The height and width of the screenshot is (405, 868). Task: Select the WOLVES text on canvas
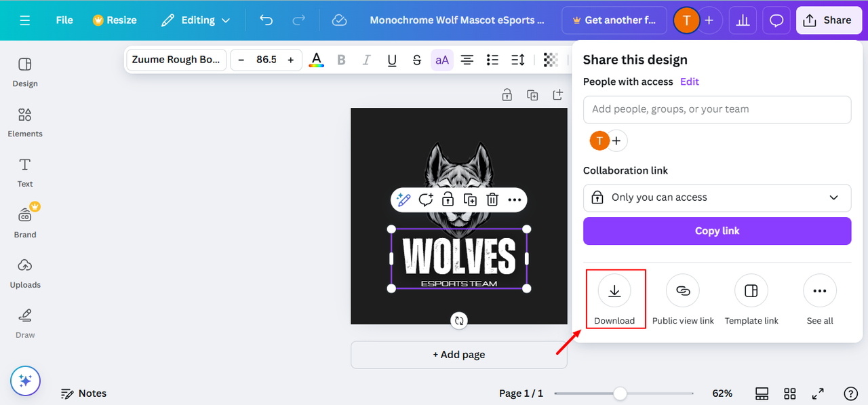point(459,256)
